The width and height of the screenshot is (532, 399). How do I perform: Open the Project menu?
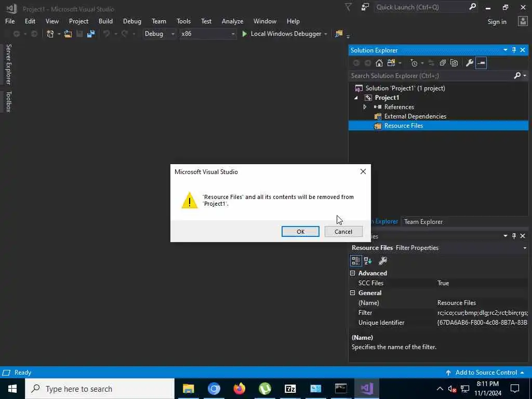click(78, 21)
